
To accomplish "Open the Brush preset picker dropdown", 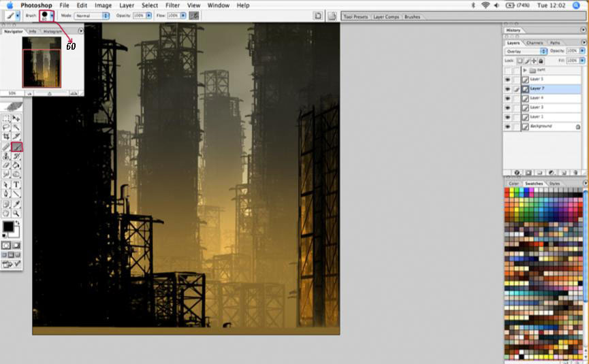I will pyautogui.click(x=52, y=16).
